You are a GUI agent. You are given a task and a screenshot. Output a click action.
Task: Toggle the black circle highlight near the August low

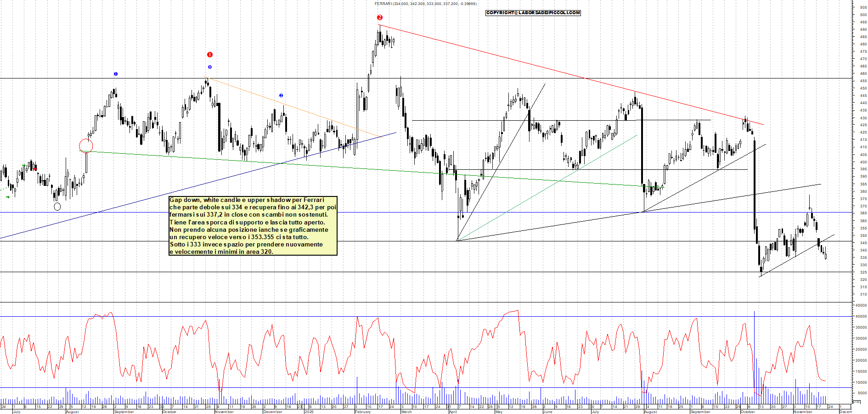coord(57,206)
